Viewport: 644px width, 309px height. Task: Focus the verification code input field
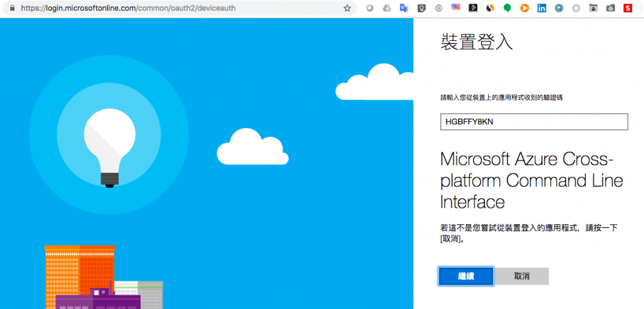coord(534,122)
